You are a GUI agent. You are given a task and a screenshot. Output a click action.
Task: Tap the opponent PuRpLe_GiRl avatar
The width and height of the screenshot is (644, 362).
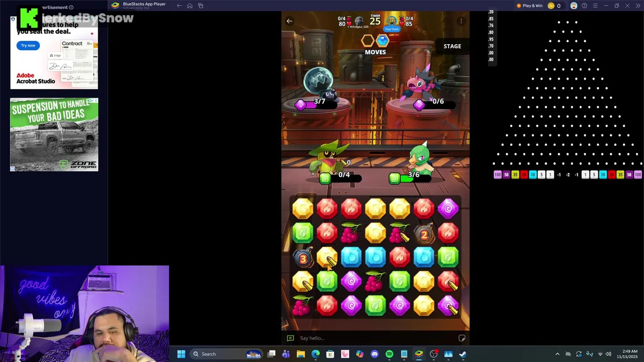coord(359,21)
